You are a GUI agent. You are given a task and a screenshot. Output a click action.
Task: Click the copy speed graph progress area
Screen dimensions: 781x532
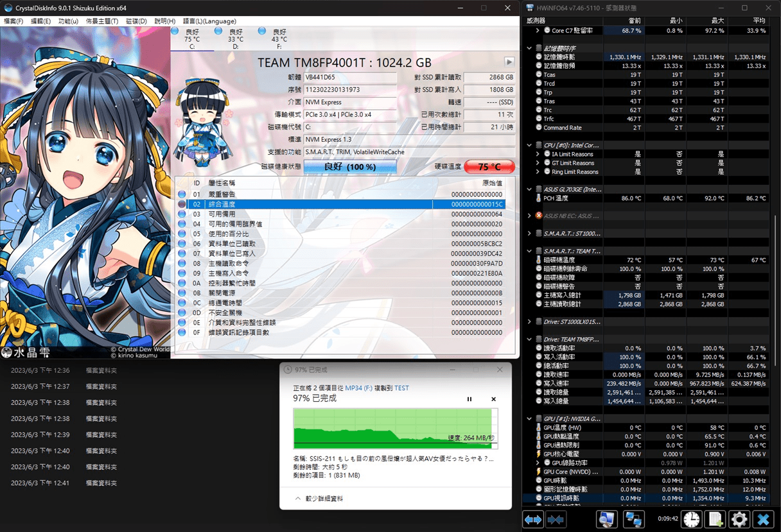pos(395,429)
